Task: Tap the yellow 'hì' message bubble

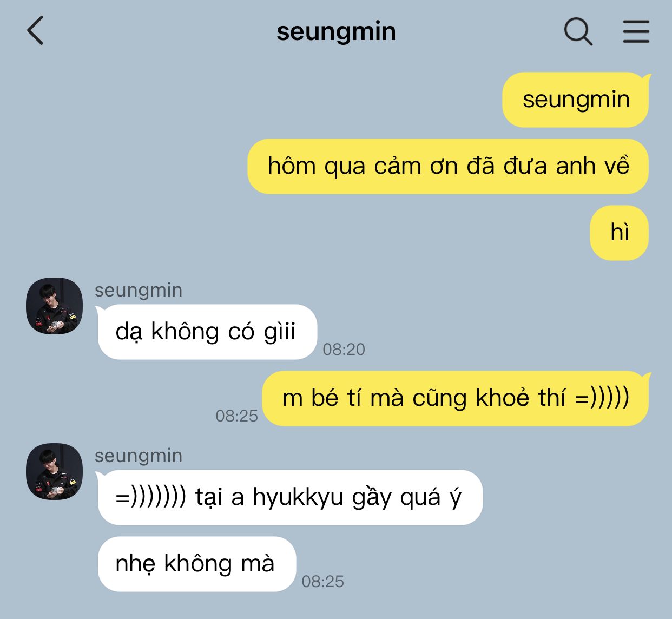Action: [619, 233]
